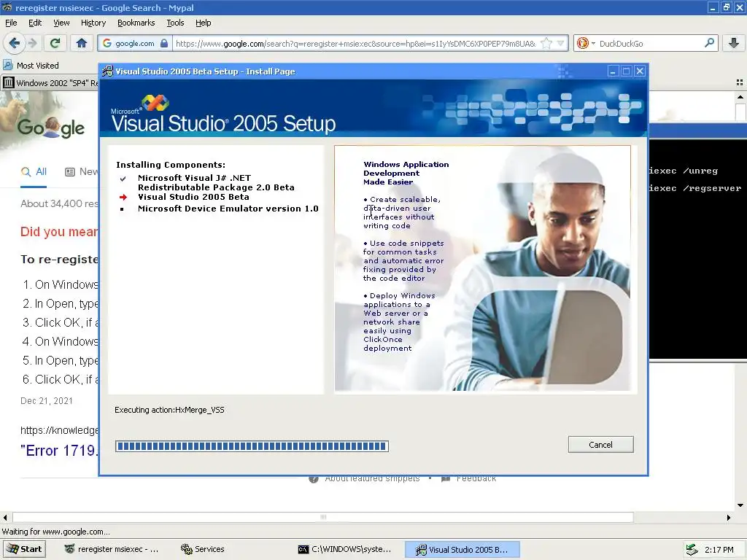Open the View menu

(x=61, y=23)
